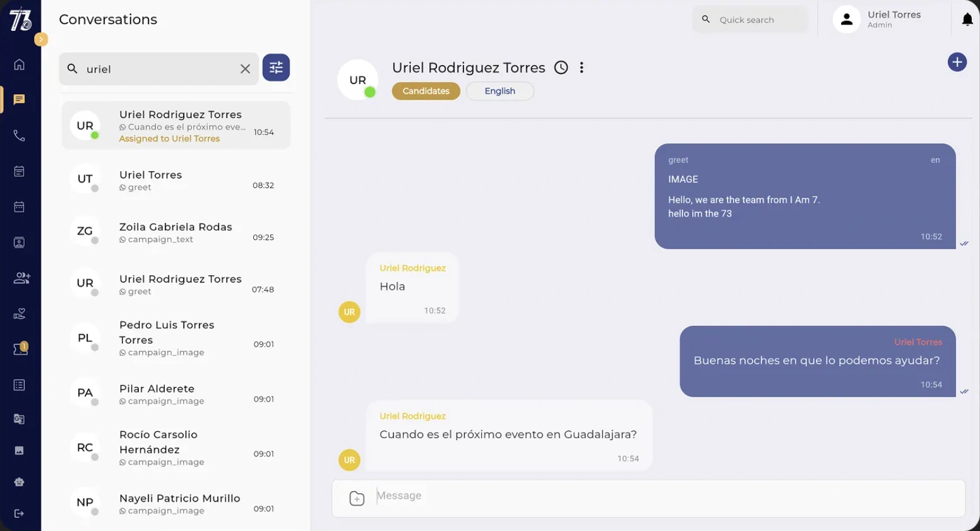Image resolution: width=980 pixels, height=531 pixels.
Task: Click the green online status dot on avatar
Action: pos(371,93)
